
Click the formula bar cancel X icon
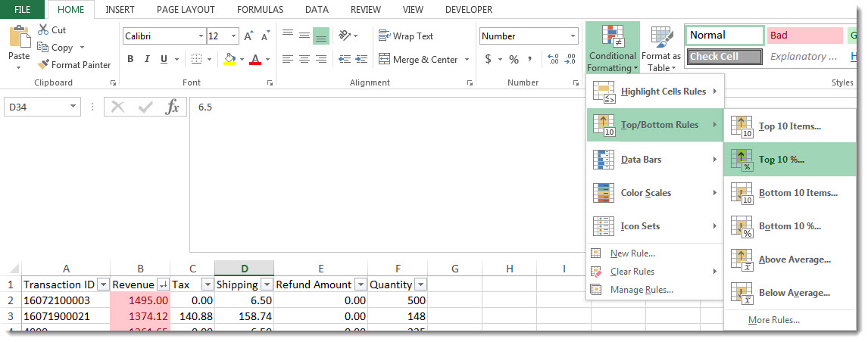tap(117, 107)
